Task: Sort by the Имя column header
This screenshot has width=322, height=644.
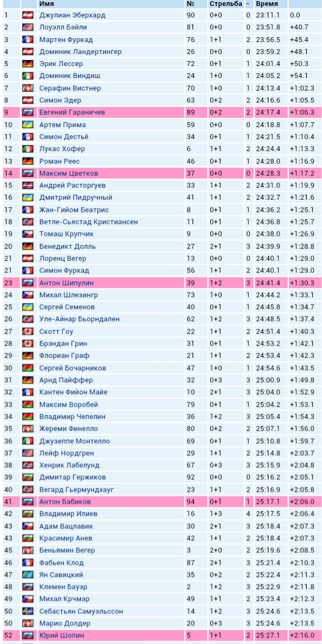Action: click(x=47, y=4)
